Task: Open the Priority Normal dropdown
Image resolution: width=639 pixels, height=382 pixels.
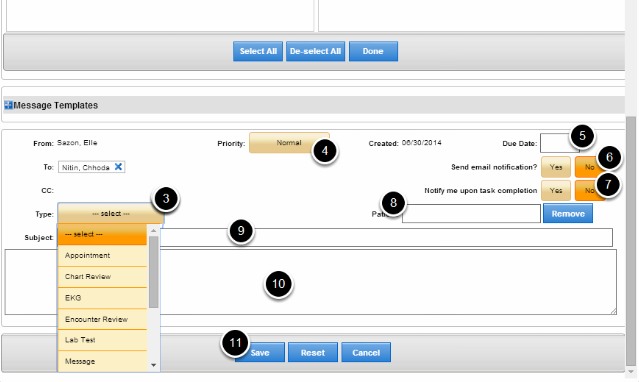Action: 289,143
